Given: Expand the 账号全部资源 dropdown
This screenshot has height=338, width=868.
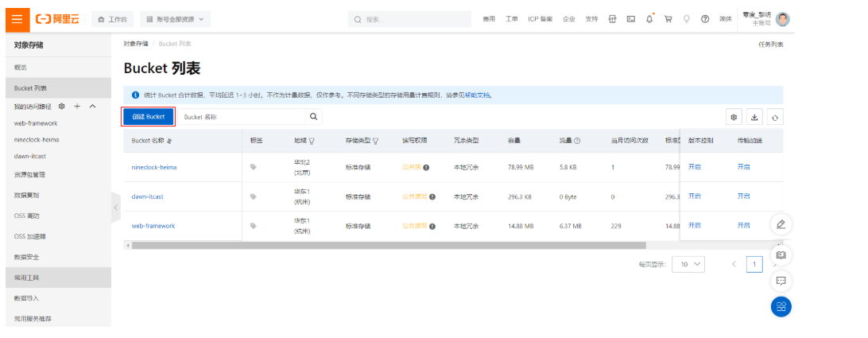Looking at the screenshot, I should 175,19.
